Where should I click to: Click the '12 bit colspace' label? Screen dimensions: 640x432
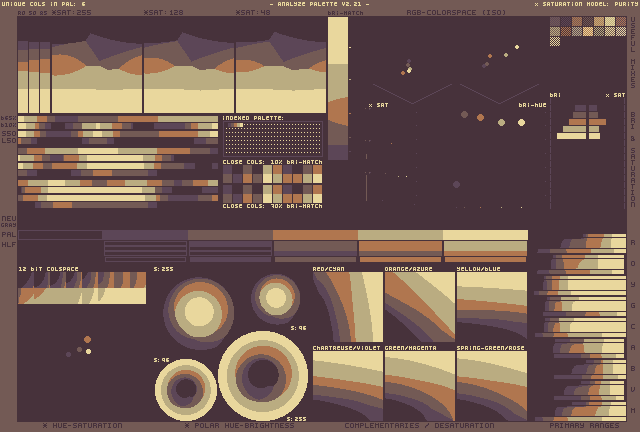pyautogui.click(x=48, y=269)
